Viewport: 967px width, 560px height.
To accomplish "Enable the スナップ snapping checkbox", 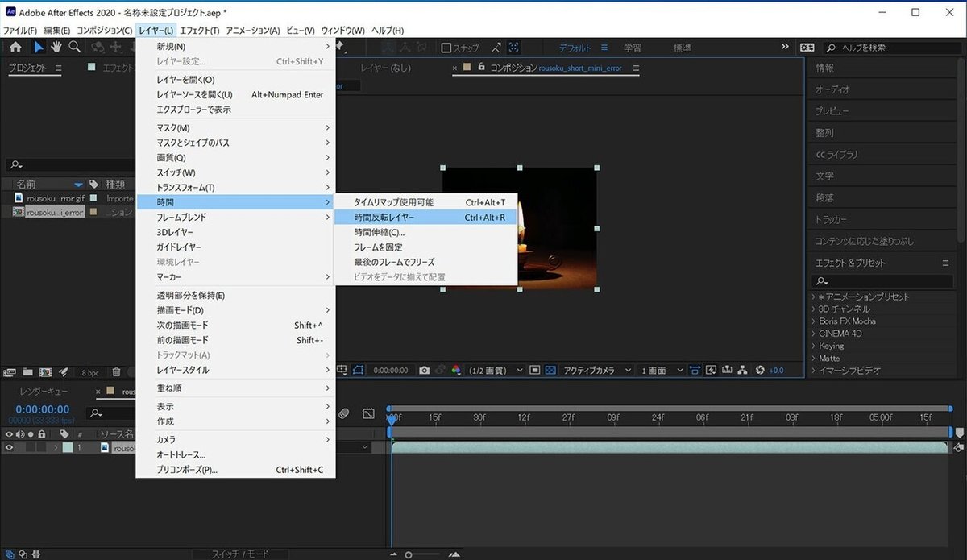I will tap(446, 48).
